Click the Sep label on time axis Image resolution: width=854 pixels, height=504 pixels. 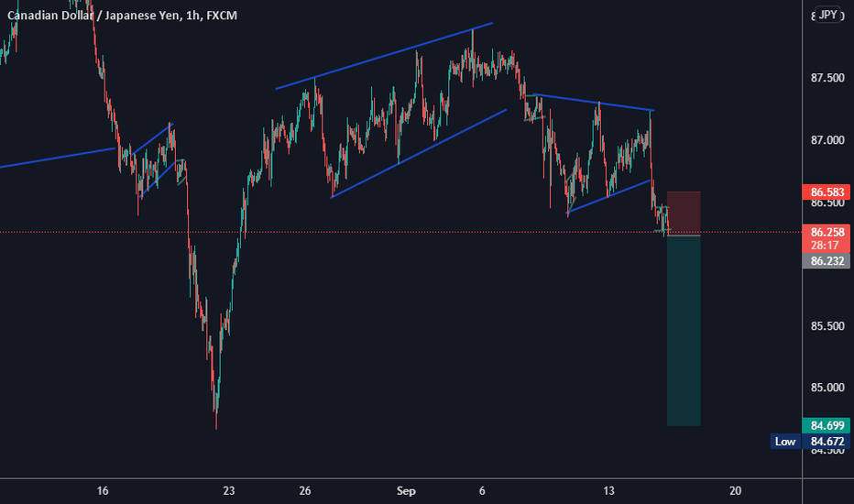(x=406, y=491)
